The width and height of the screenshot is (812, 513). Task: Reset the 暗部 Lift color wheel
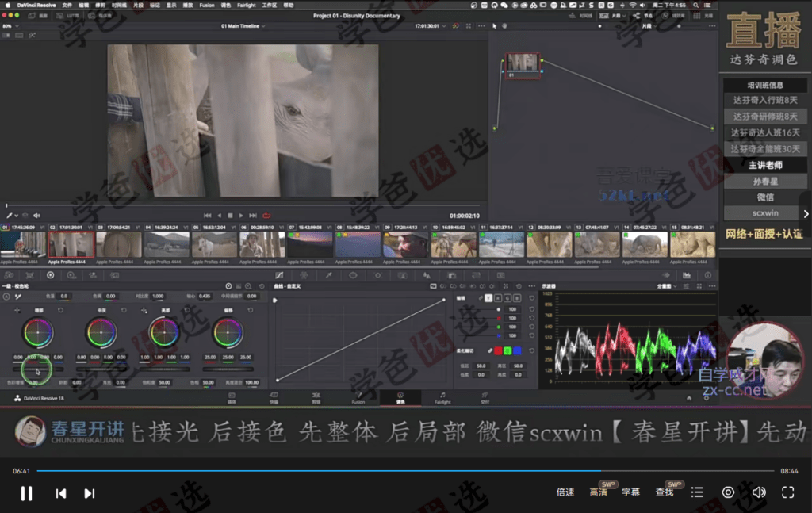60,310
